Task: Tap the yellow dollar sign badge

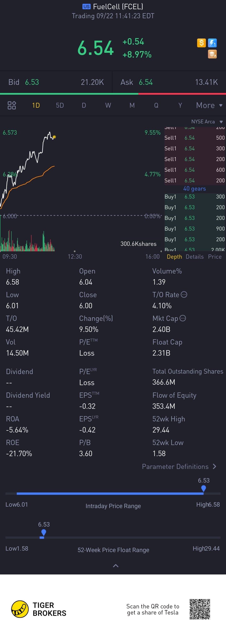Action: click(x=201, y=43)
